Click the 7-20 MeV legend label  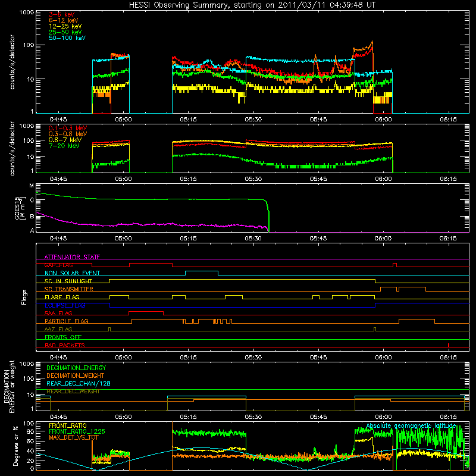64,146
